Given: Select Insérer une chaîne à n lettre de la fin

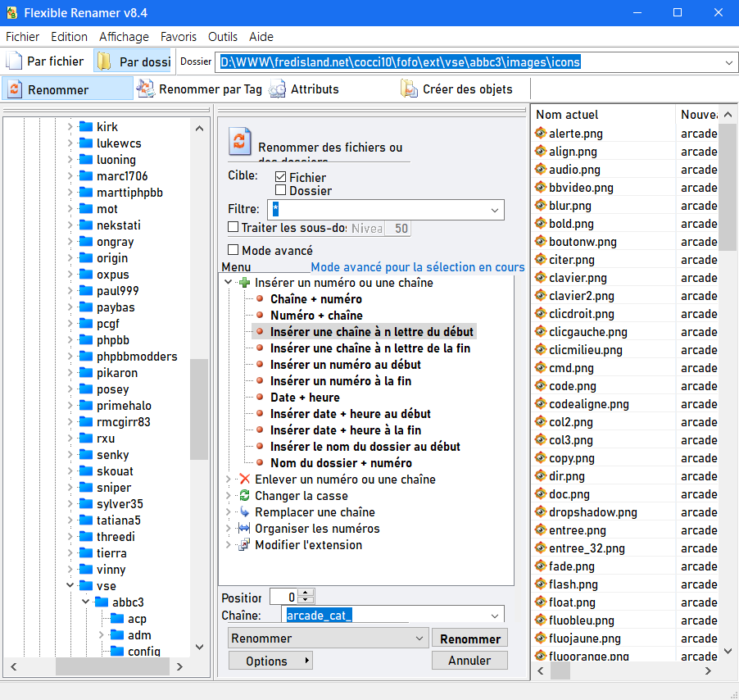Looking at the screenshot, I should coord(370,348).
